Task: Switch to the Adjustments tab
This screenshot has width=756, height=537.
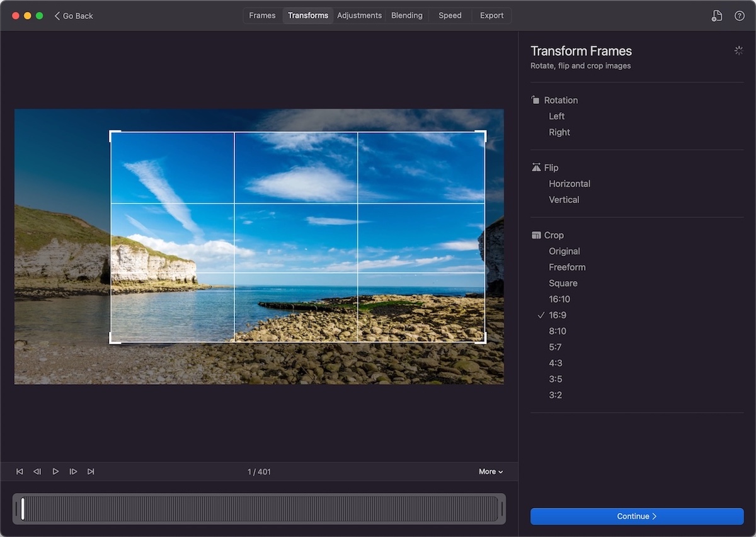Action: point(359,16)
